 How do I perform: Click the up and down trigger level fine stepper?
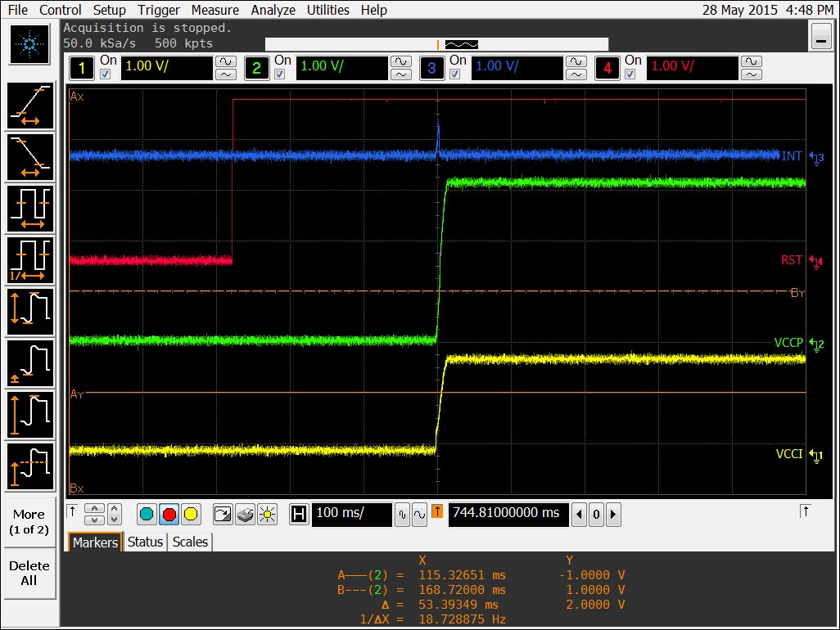click(x=114, y=515)
